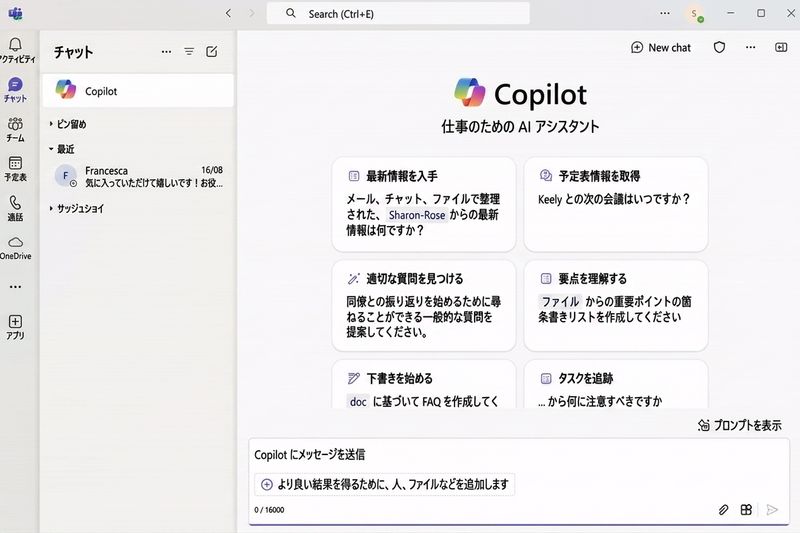
Task: Start a New chat
Action: click(661, 47)
